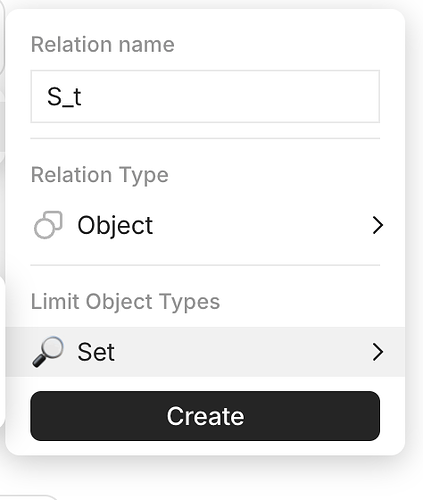This screenshot has width=423, height=500.
Task: Choose the Object label under Relation Type
Action: (115, 225)
